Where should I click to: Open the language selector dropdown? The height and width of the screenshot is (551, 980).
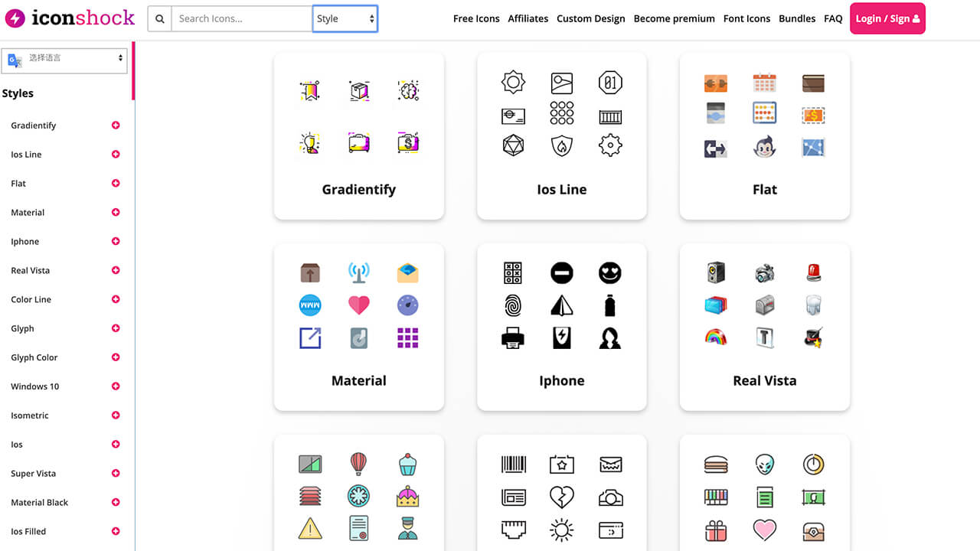pos(64,58)
